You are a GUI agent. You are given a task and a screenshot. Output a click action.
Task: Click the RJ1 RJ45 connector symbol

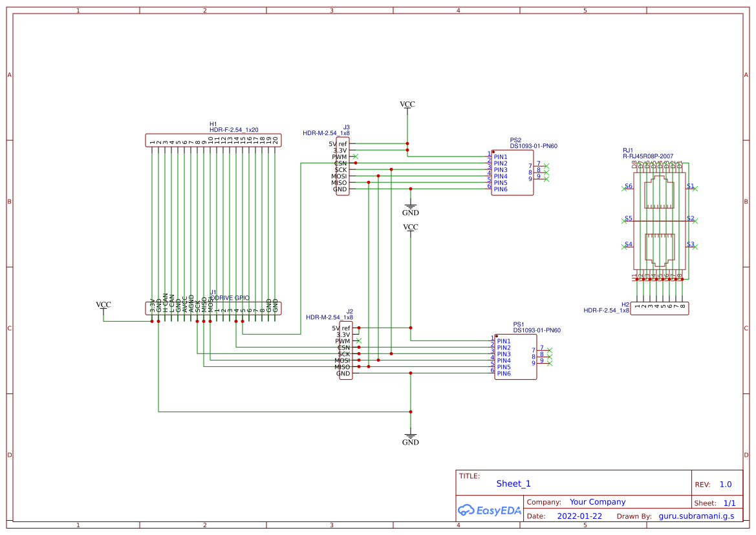pyautogui.click(x=658, y=220)
